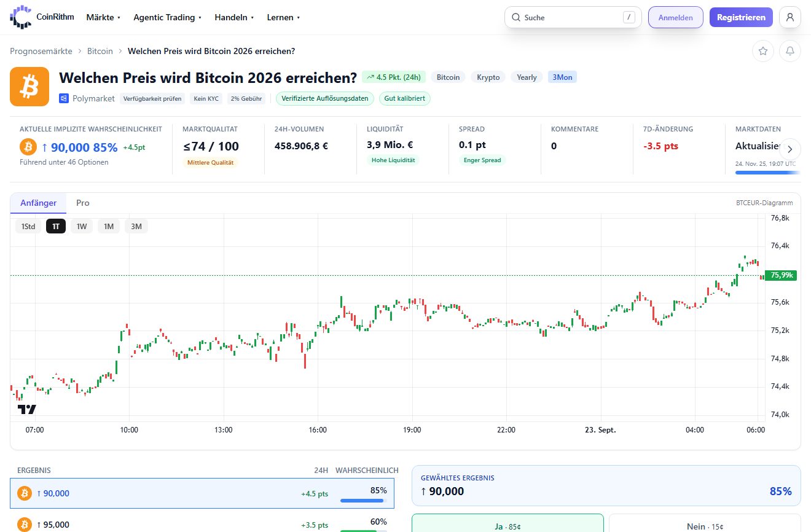Image resolution: width=811 pixels, height=532 pixels.
Task: Click the Gut kalibriert badge
Action: [405, 98]
